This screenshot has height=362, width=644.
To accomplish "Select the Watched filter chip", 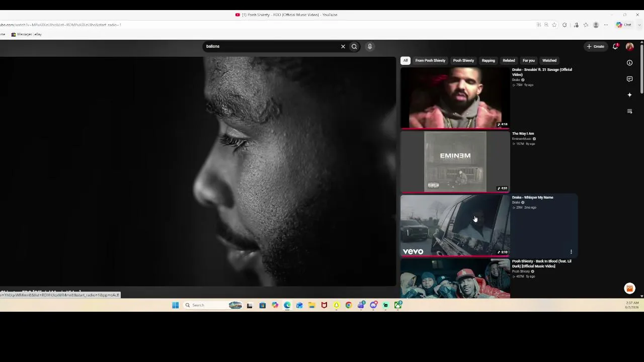I will click(x=549, y=60).
